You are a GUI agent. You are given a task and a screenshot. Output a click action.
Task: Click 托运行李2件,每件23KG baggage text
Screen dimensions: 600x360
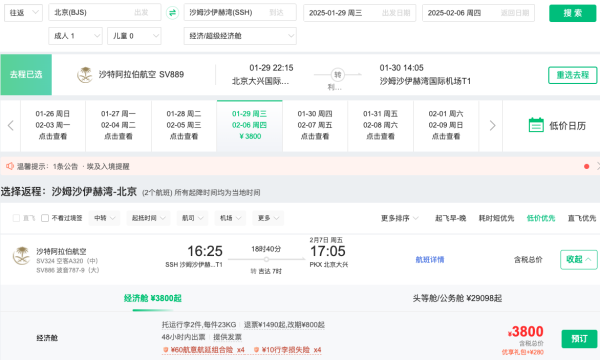199,324
